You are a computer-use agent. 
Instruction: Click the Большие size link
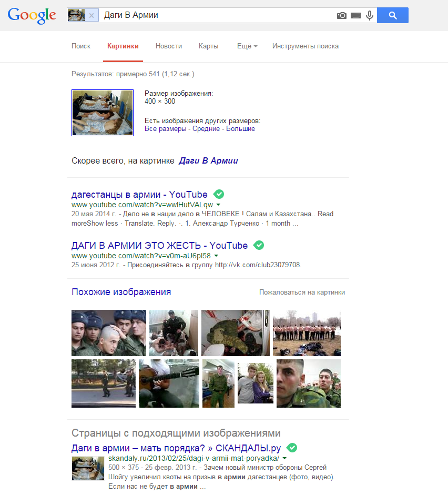point(240,128)
